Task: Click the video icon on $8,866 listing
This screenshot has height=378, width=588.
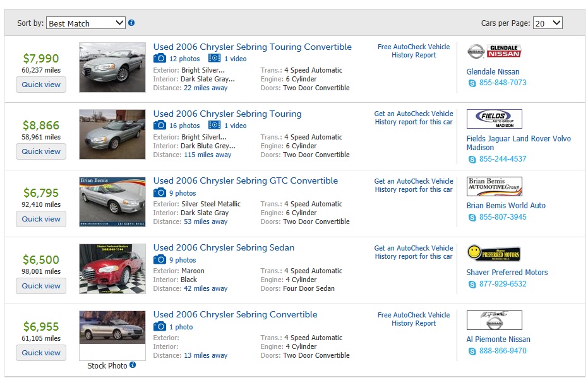Action: 215,126
